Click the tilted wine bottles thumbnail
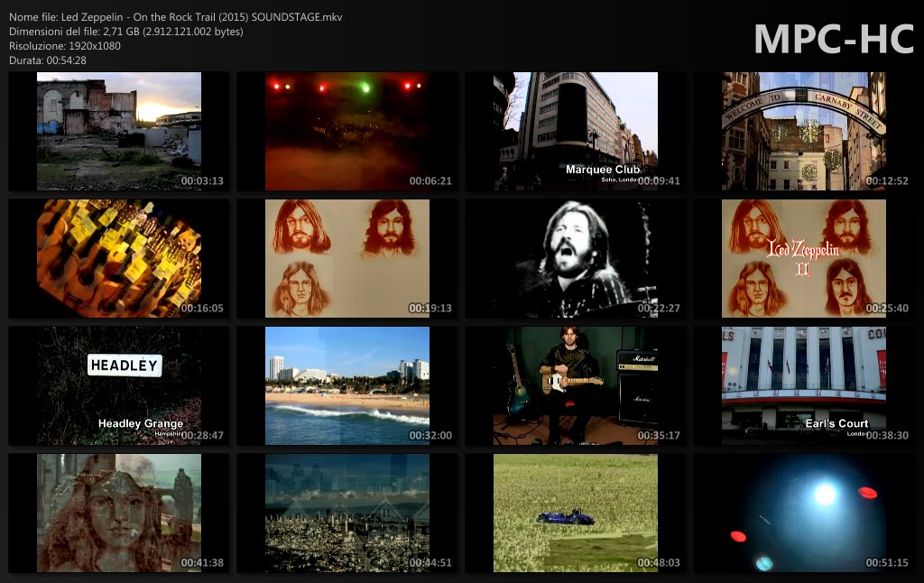The width and height of the screenshot is (924, 583). click(119, 258)
